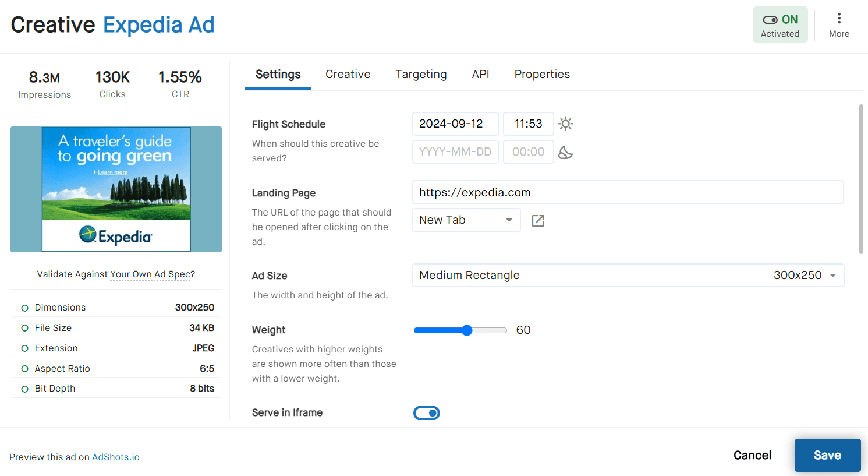The width and height of the screenshot is (868, 476).
Task: Click the moon icon beside the end time
Action: [x=565, y=152]
